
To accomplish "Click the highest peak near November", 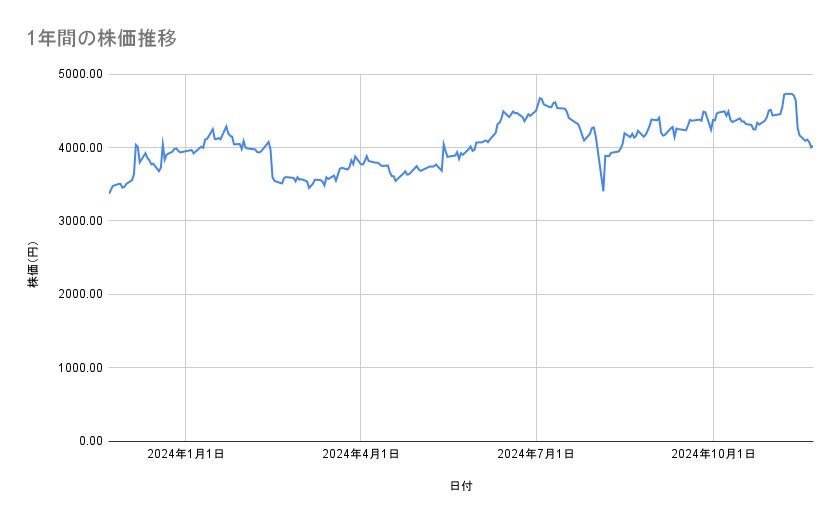I will (788, 94).
